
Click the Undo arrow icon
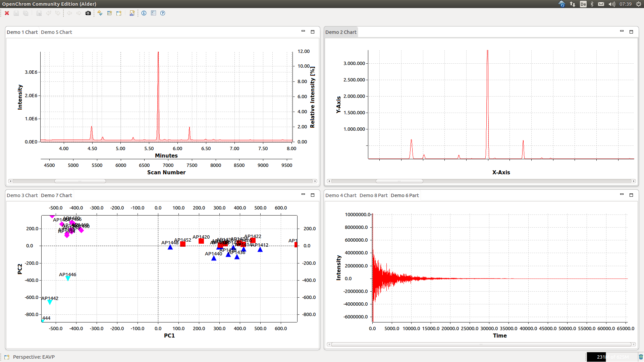pos(48,13)
